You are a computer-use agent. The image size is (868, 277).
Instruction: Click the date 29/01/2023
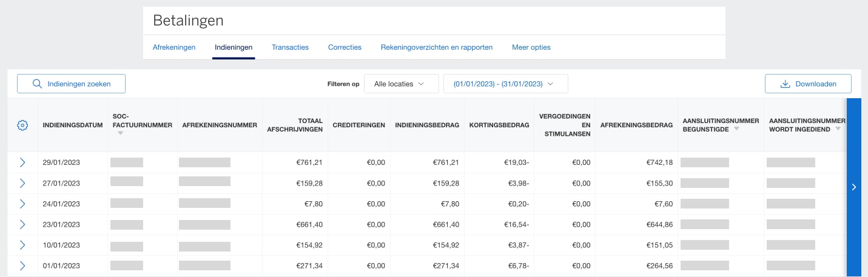click(x=61, y=162)
